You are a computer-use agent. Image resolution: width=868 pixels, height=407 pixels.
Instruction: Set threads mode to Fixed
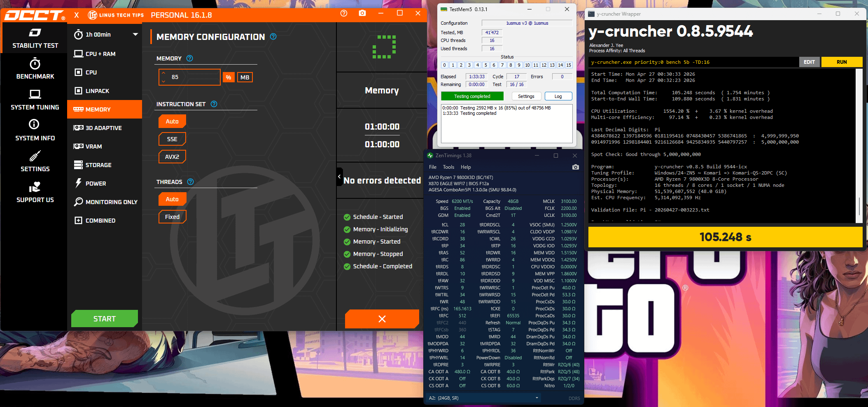(x=172, y=217)
